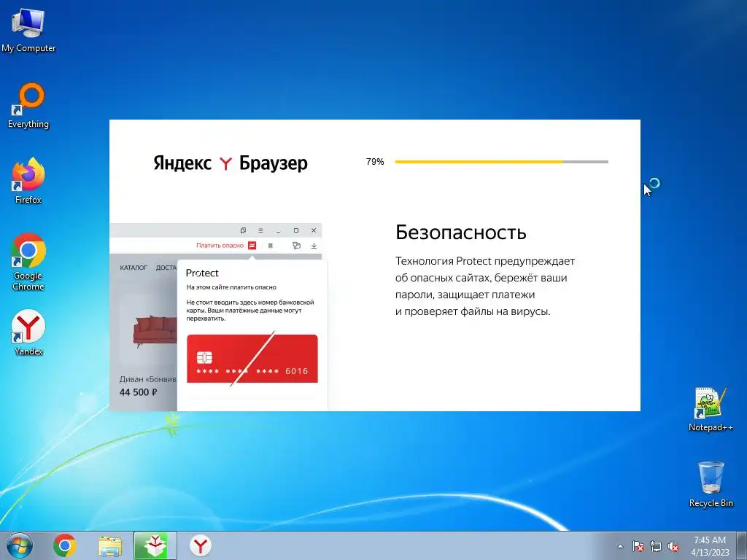This screenshot has width=747, height=560.
Task: Click the Яндекс Браузер logo
Action: [x=231, y=163]
